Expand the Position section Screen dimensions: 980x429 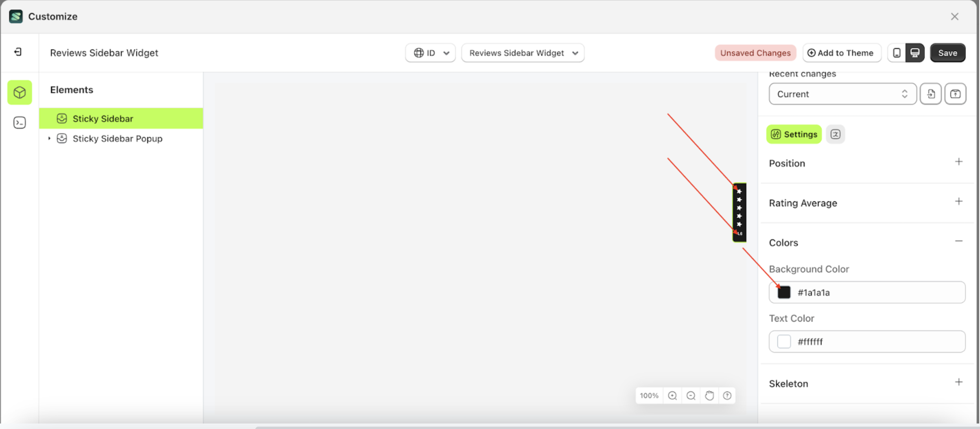click(959, 161)
